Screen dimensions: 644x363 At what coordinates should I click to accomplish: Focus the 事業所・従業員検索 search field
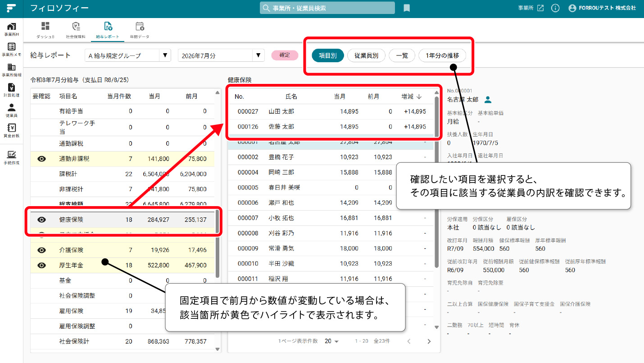pyautogui.click(x=327, y=8)
